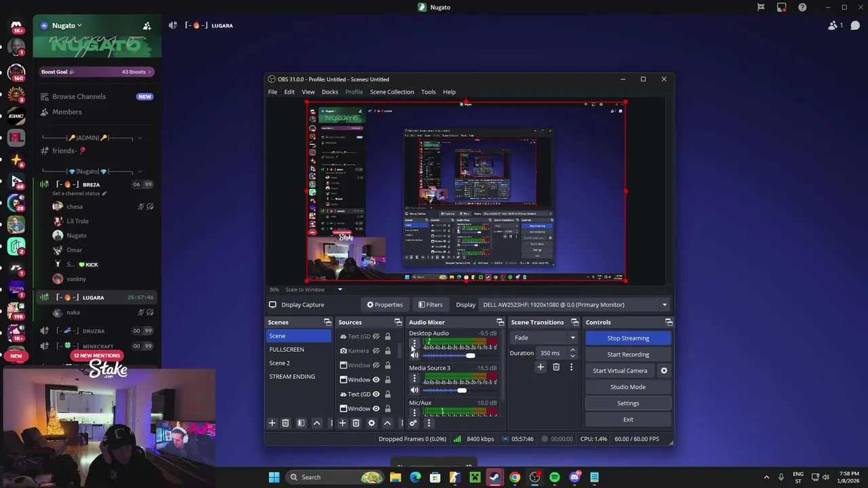Open Desktop Audio three-dot options
Screen dimensions: 868x488
414,344
